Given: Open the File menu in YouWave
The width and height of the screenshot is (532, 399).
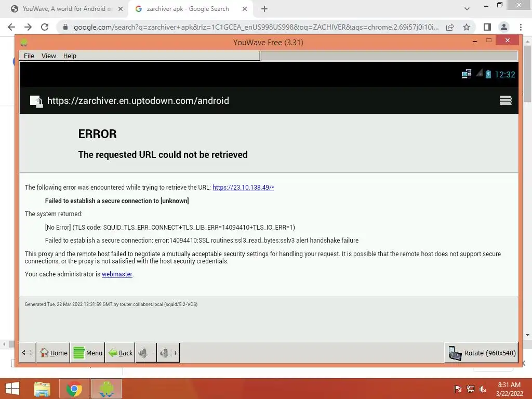Looking at the screenshot, I should (x=29, y=56).
